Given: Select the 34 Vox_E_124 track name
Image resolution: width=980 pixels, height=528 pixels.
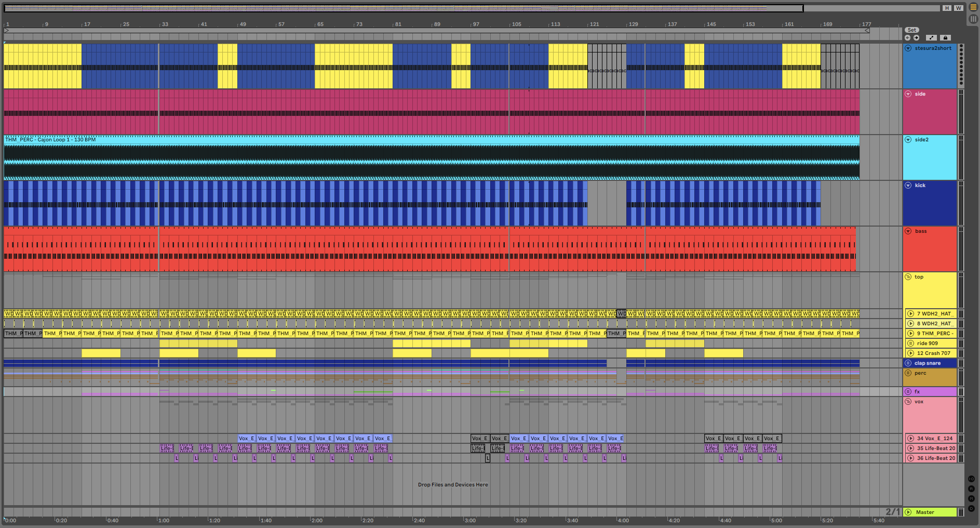Looking at the screenshot, I should click(x=935, y=439).
